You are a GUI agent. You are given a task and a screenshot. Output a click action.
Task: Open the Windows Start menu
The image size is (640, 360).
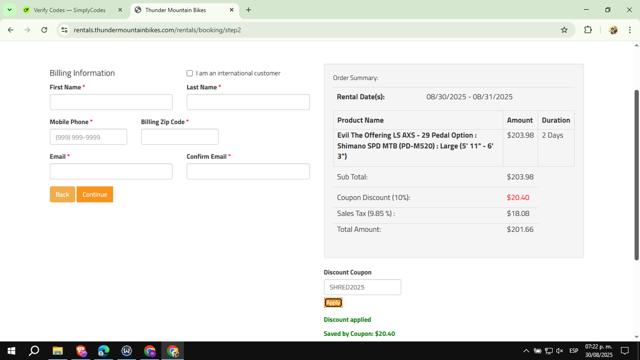click(11, 351)
